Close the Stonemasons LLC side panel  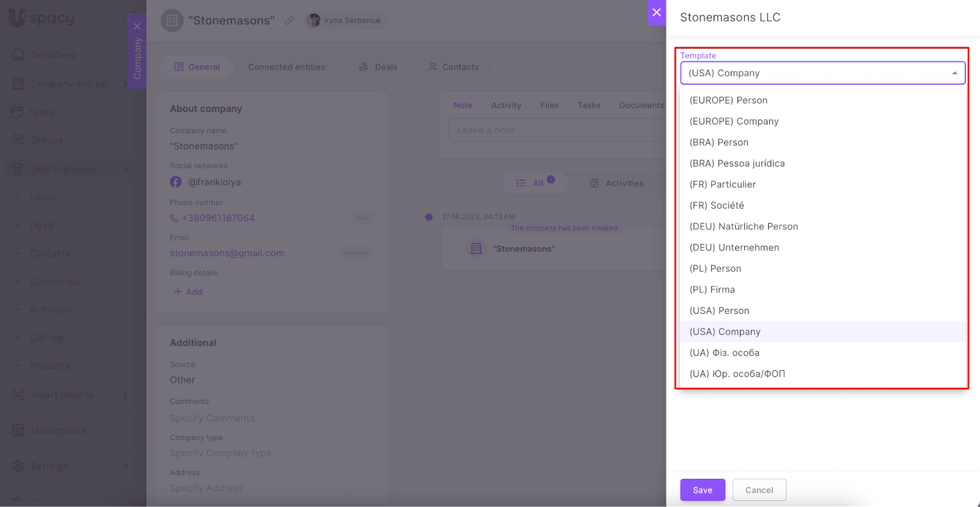[657, 12]
